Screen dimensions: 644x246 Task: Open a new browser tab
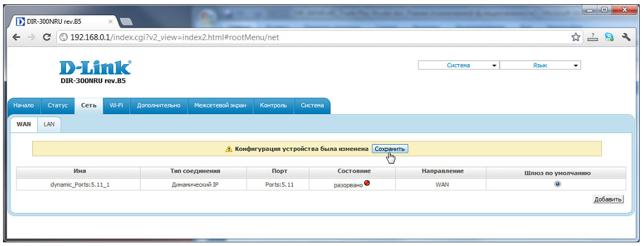click(x=127, y=22)
